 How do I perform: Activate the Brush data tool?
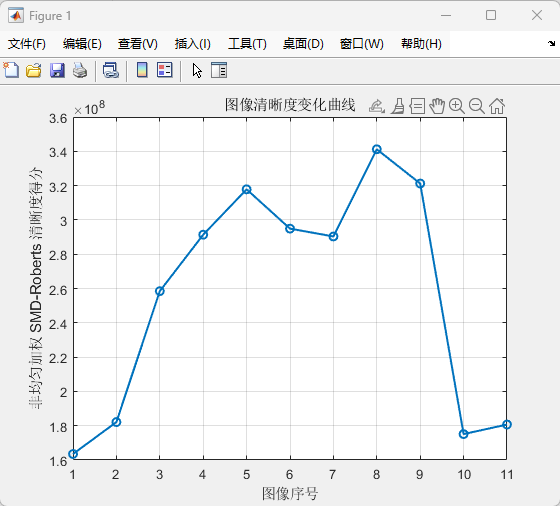(x=398, y=106)
